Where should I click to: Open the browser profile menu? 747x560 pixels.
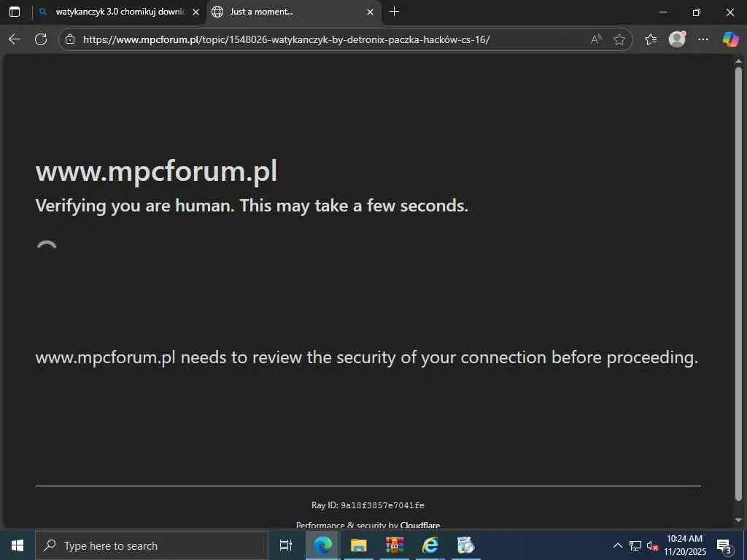(x=677, y=39)
